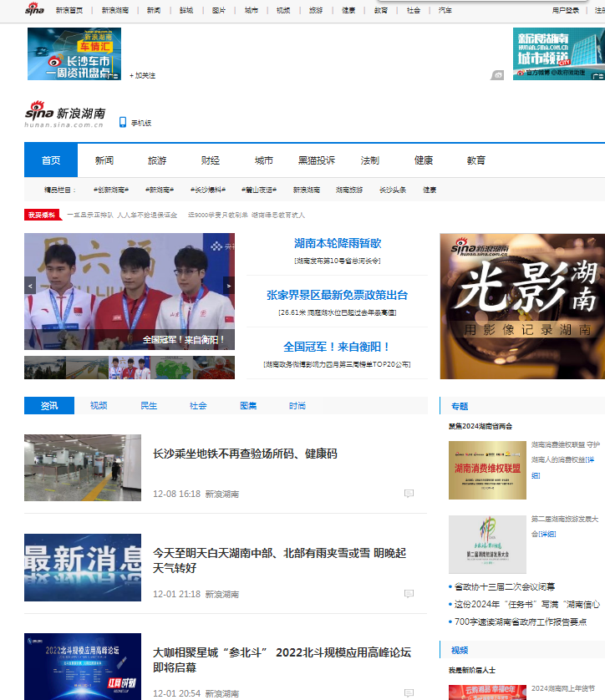Open 旅游 in the blue main navigation

pos(157,160)
